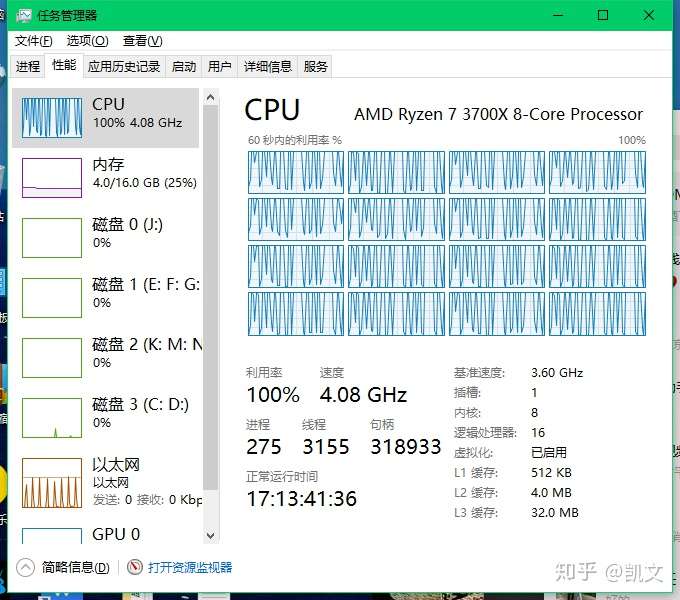680x600 pixels.
Task: Collapse view with 简略信息(D) chevron icon
Action: coord(25,567)
